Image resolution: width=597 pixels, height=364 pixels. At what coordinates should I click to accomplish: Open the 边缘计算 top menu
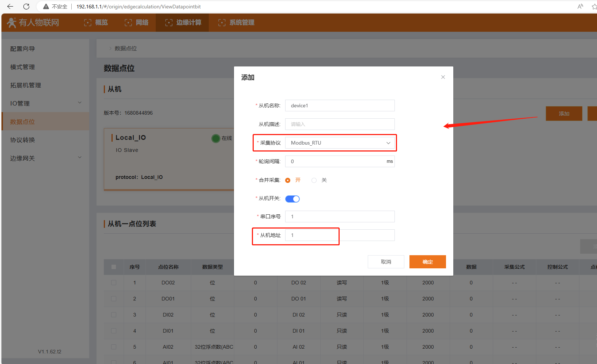pos(183,23)
